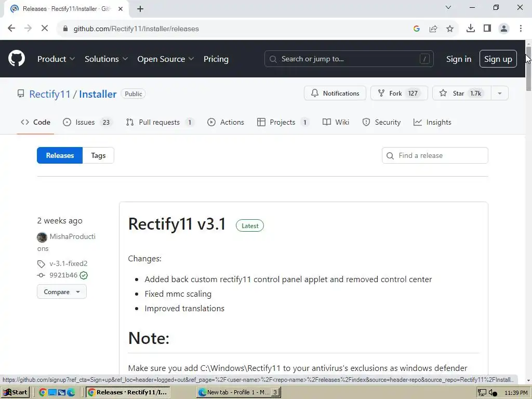The image size is (532, 399).
Task: Switch to the Insights tab
Action: 432,122
